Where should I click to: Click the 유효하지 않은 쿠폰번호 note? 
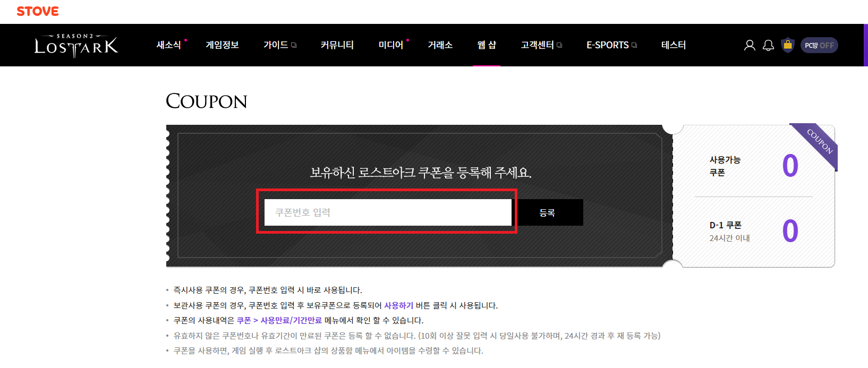coord(417,336)
